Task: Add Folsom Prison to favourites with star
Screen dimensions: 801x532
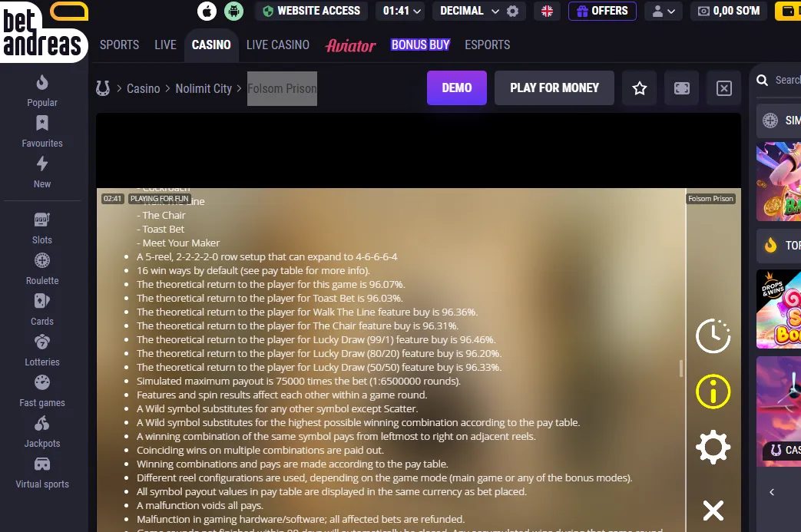Action: pyautogui.click(x=639, y=88)
